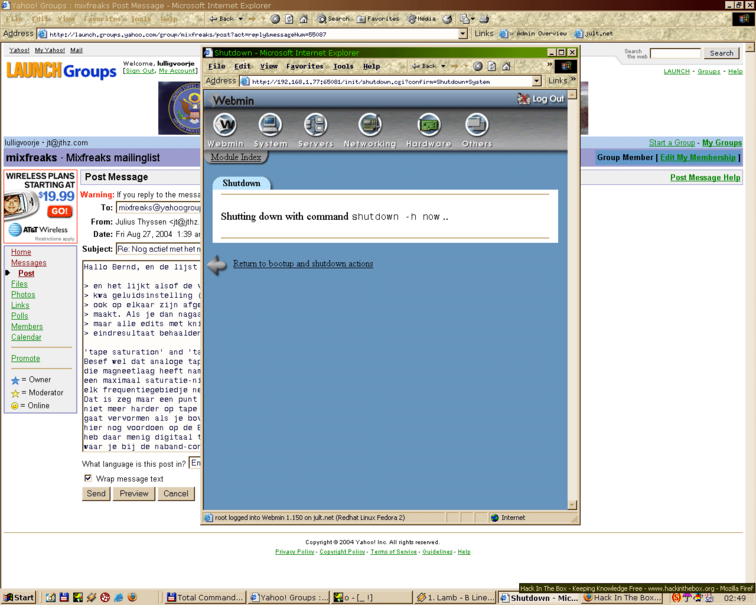Open Favorites in Yahoo Groups window toolbar

(378, 19)
